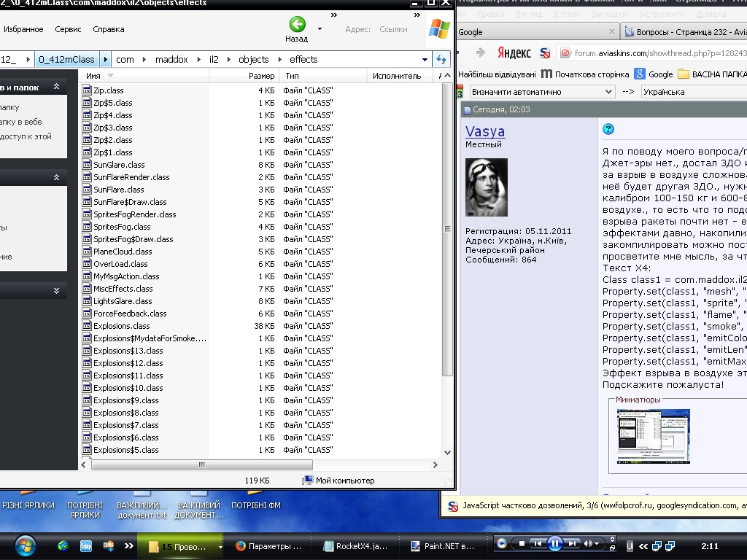
Task: Open Vasya's user profile link
Action: click(x=485, y=131)
